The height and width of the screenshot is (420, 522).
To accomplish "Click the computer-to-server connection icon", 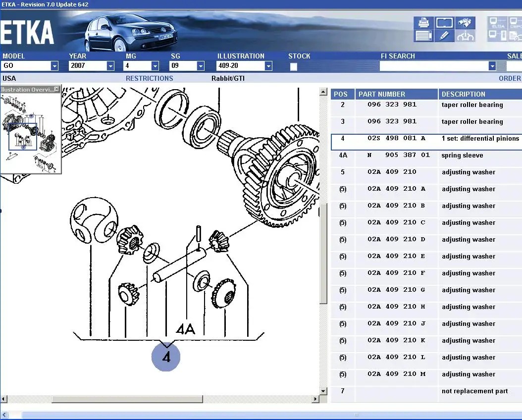I will tap(498, 36).
